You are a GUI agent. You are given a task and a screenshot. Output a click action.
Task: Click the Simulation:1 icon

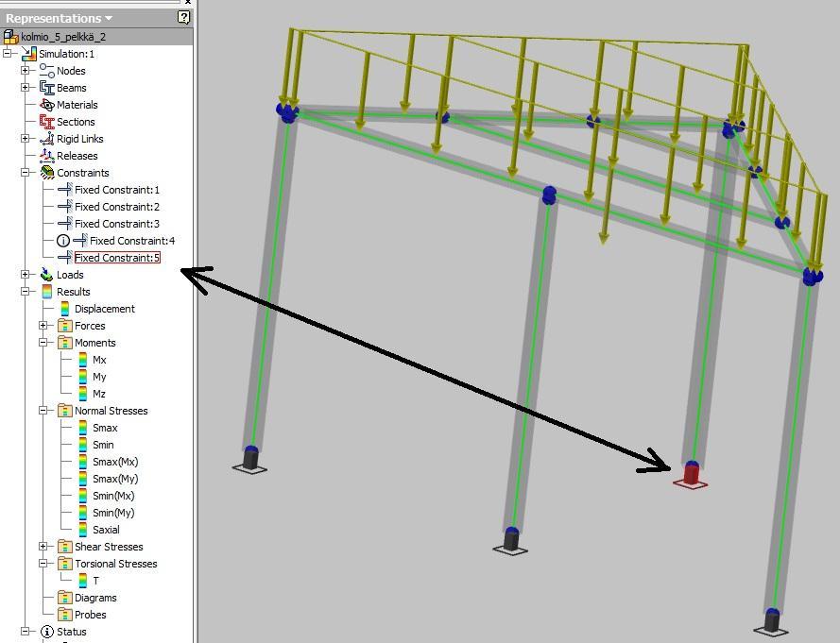[29, 54]
